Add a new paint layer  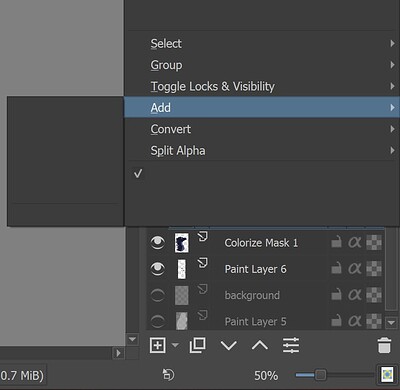coord(158,345)
